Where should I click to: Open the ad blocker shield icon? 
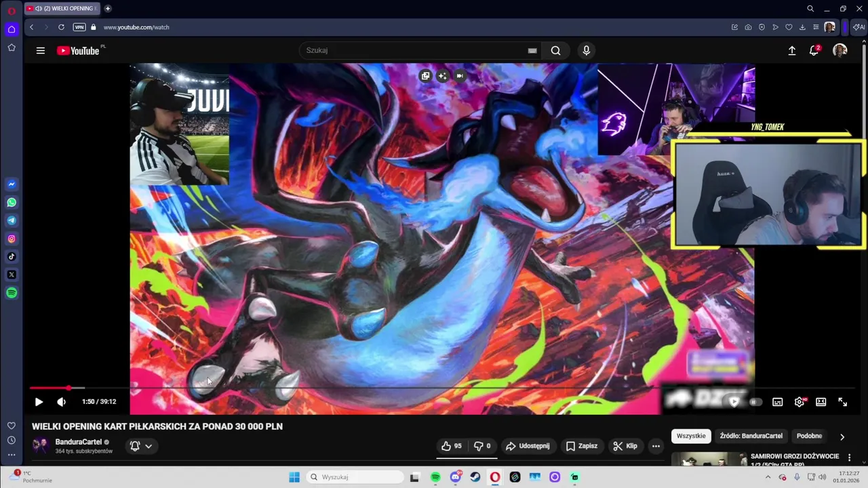pos(762,27)
